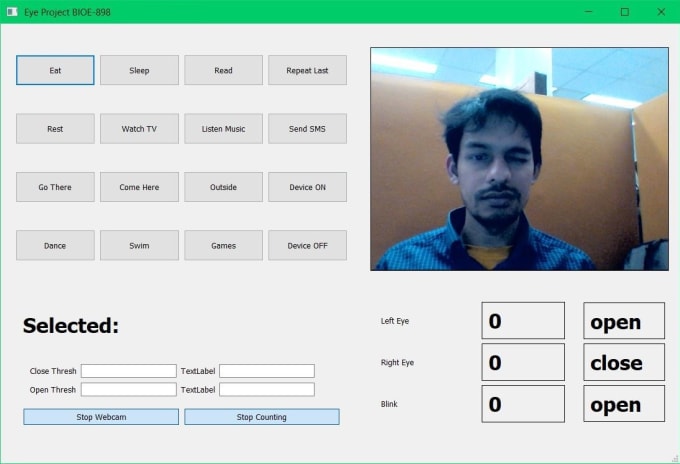Click the Device OFF button
The width and height of the screenshot is (680, 464).
[307, 245]
